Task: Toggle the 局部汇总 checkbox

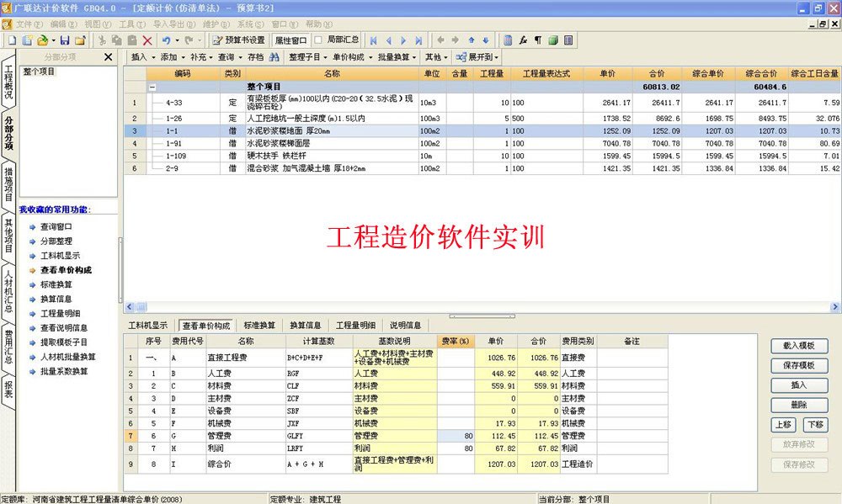Action: (x=318, y=40)
